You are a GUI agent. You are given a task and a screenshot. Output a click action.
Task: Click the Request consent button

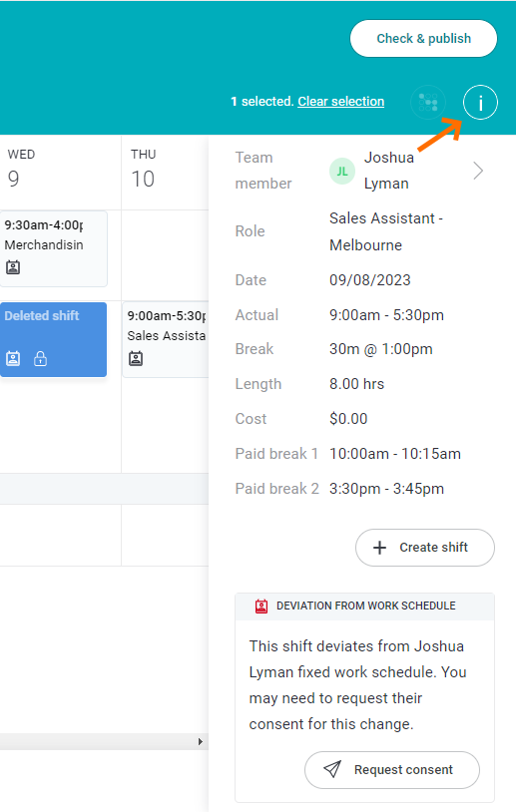coord(391,769)
